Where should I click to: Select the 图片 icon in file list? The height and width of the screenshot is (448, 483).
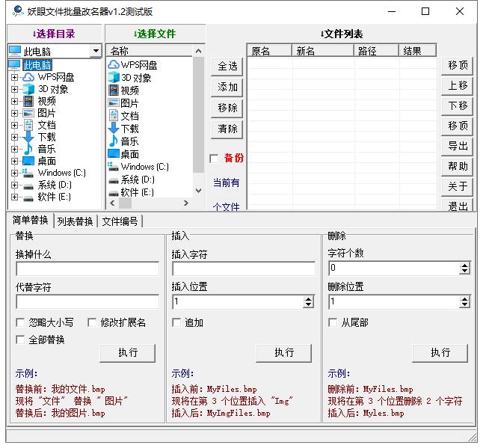click(x=114, y=103)
